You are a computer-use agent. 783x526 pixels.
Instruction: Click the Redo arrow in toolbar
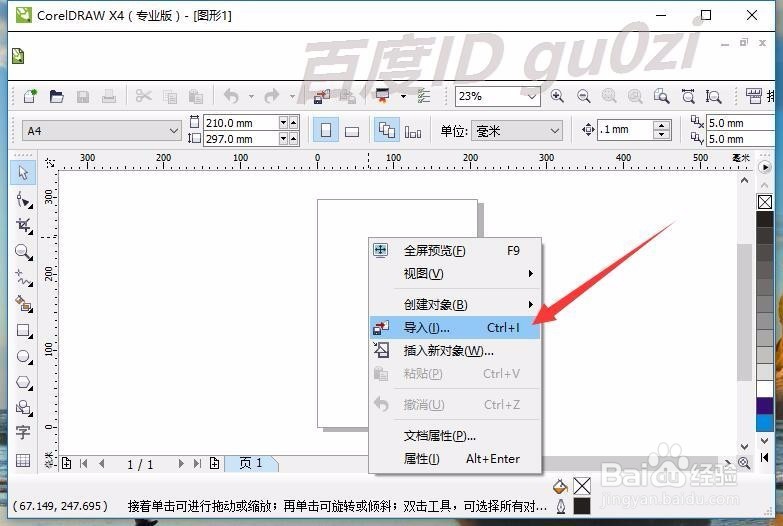(x=272, y=95)
